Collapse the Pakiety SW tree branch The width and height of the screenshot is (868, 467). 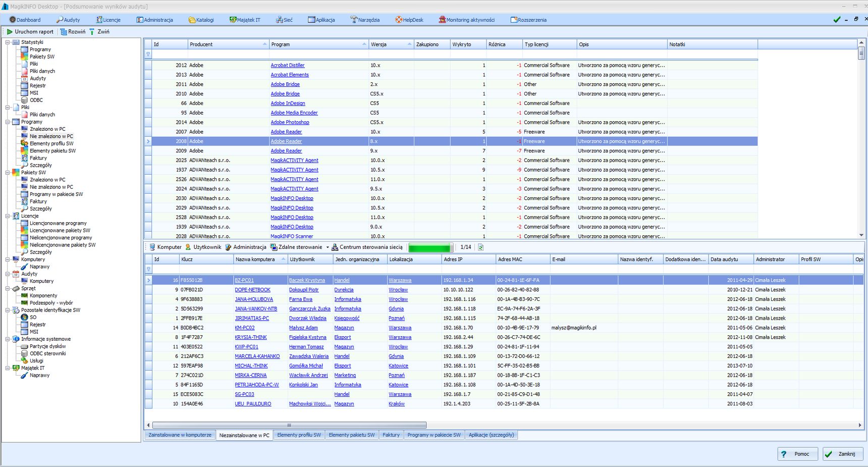(8, 172)
